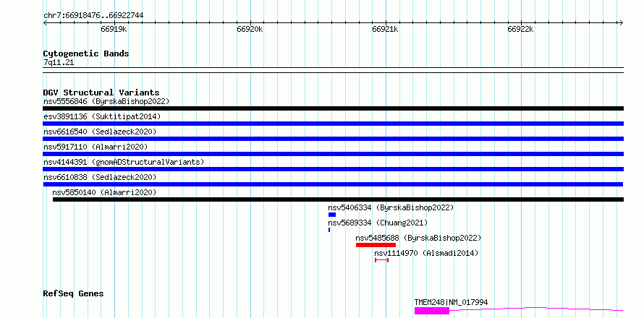Open the esv3891136 (Suktitipat2014) variant label
Screen dimensions: 644x318
tap(102, 116)
